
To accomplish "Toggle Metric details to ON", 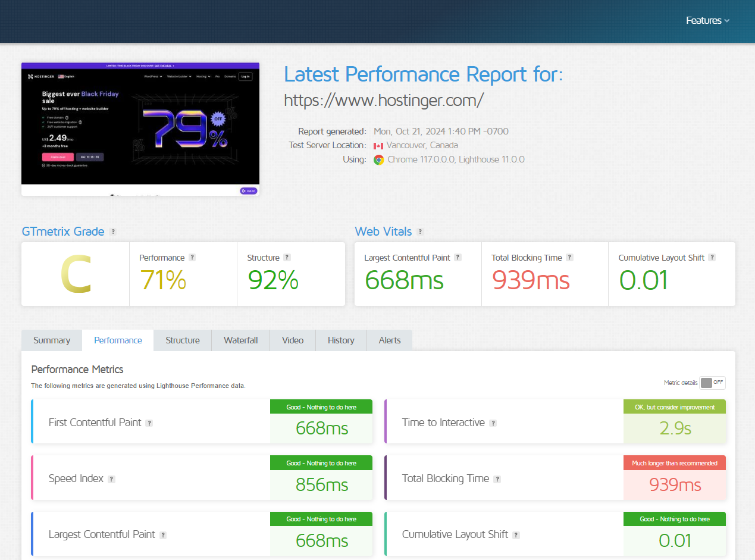I will click(x=712, y=383).
